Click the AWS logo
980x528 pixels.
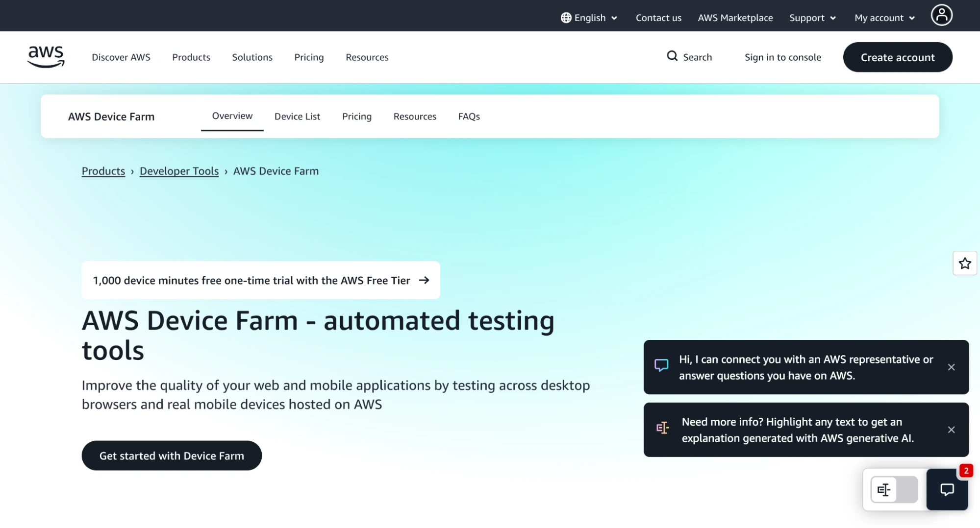point(46,57)
